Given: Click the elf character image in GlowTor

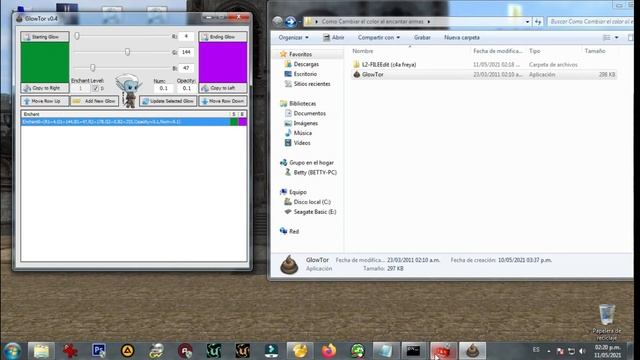Looking at the screenshot, I should 129,91.
